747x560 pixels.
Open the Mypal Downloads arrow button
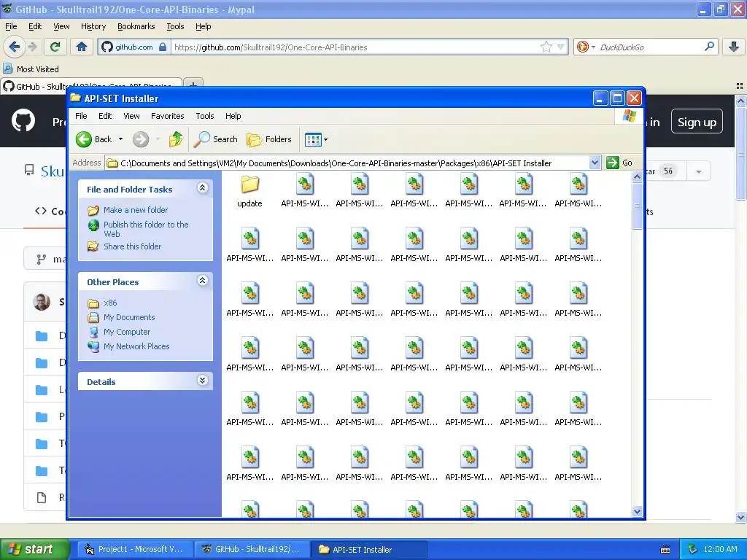734,47
